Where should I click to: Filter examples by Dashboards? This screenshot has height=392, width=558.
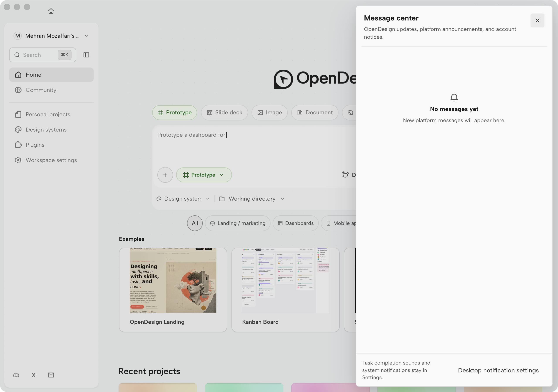tap(296, 223)
